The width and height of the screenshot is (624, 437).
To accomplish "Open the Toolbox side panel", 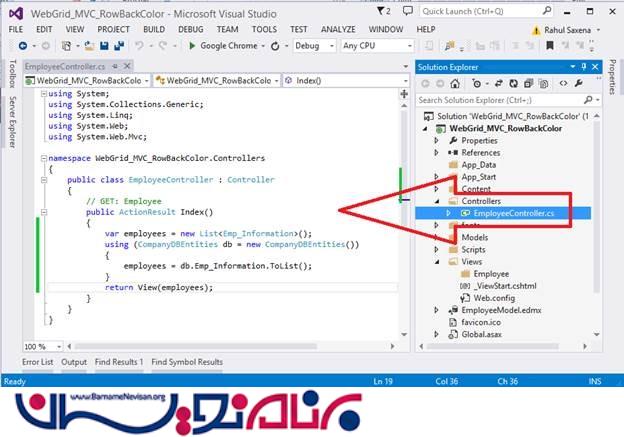I will click(x=11, y=76).
